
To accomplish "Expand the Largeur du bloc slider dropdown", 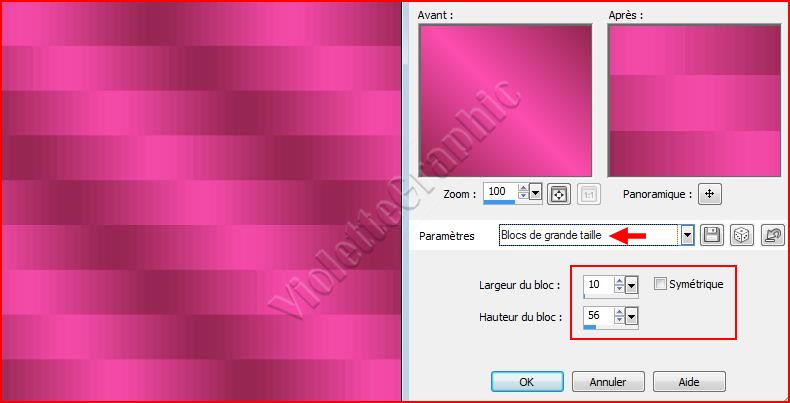I will pyautogui.click(x=631, y=287).
